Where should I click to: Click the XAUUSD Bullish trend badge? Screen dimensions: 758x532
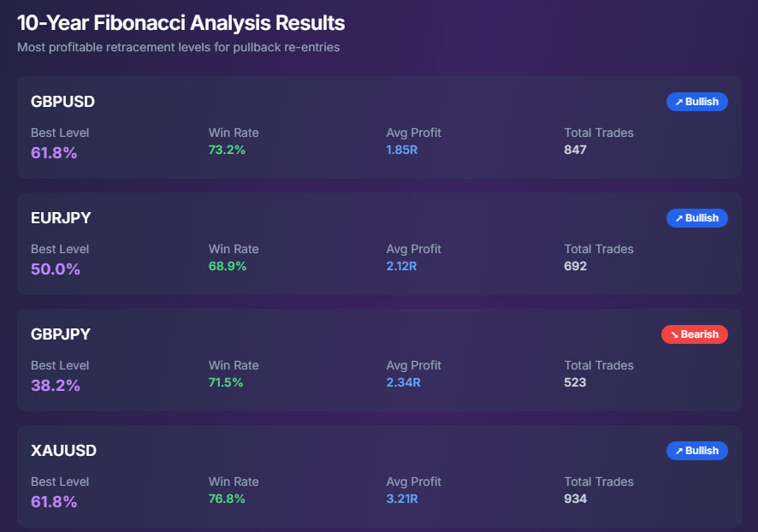(696, 451)
